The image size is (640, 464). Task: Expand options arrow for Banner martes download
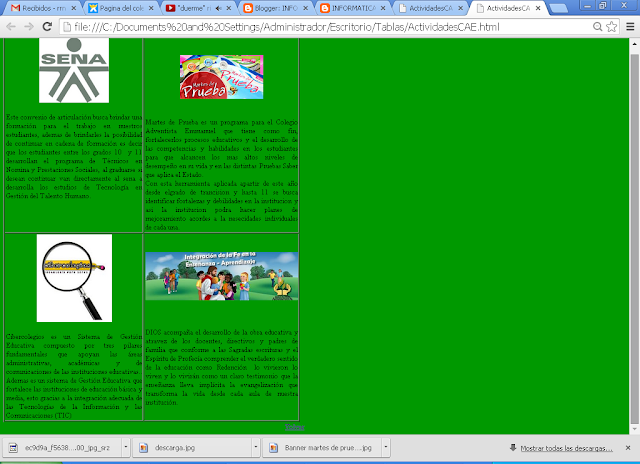point(386,448)
